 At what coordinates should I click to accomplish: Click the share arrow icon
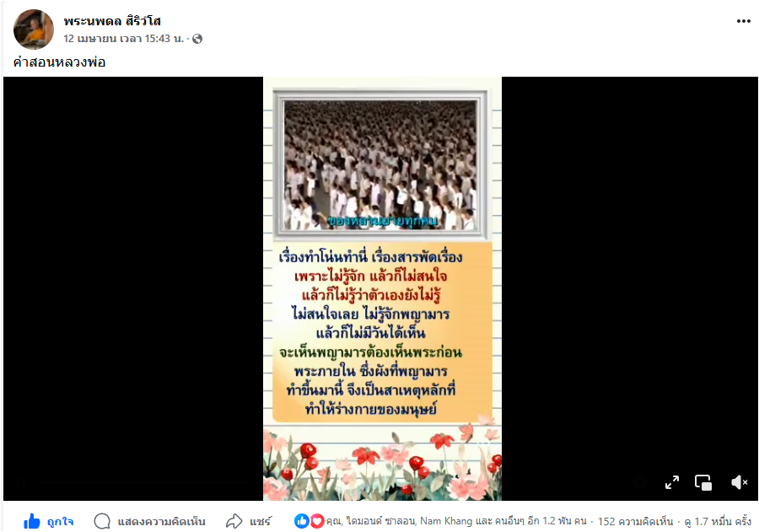[x=234, y=521]
